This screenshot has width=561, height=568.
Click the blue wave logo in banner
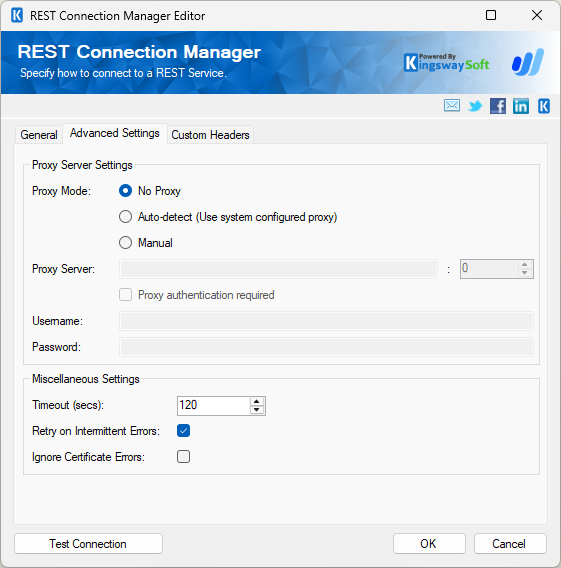(x=528, y=62)
